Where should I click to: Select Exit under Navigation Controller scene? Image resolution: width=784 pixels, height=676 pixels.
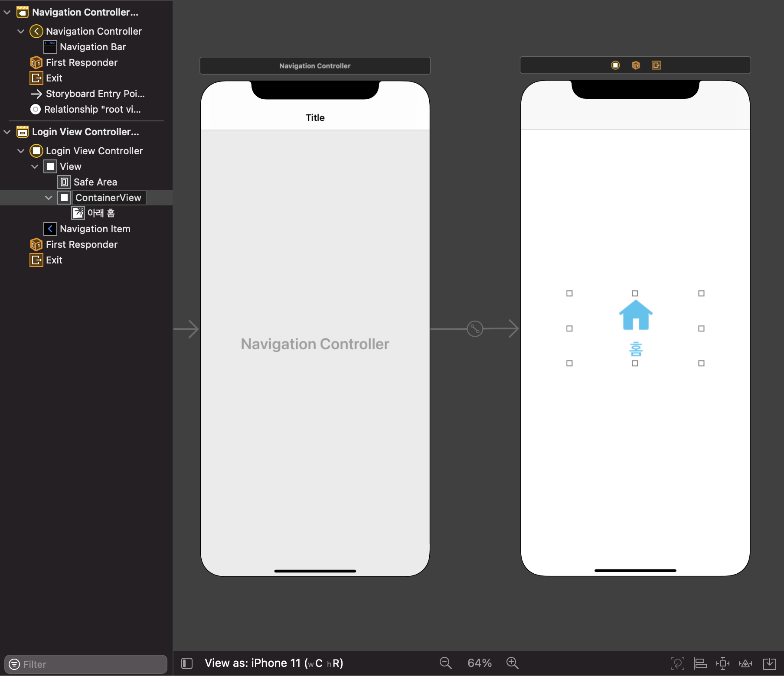(x=86, y=78)
